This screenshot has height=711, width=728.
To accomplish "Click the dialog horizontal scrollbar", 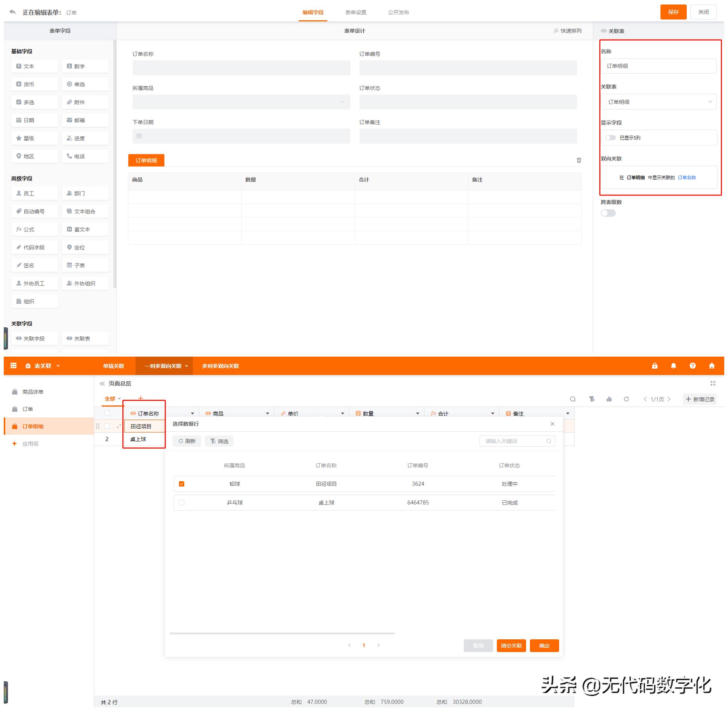I will tap(282, 633).
